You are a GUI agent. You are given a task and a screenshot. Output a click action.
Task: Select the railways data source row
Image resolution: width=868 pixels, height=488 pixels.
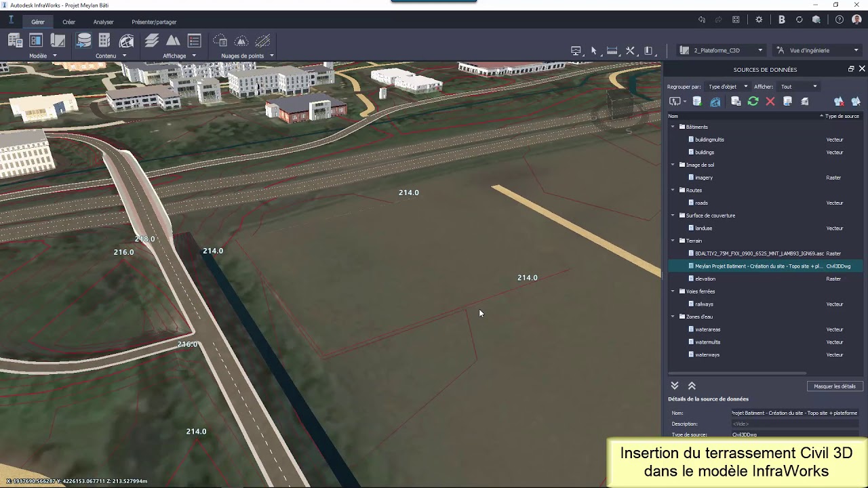pyautogui.click(x=766, y=304)
